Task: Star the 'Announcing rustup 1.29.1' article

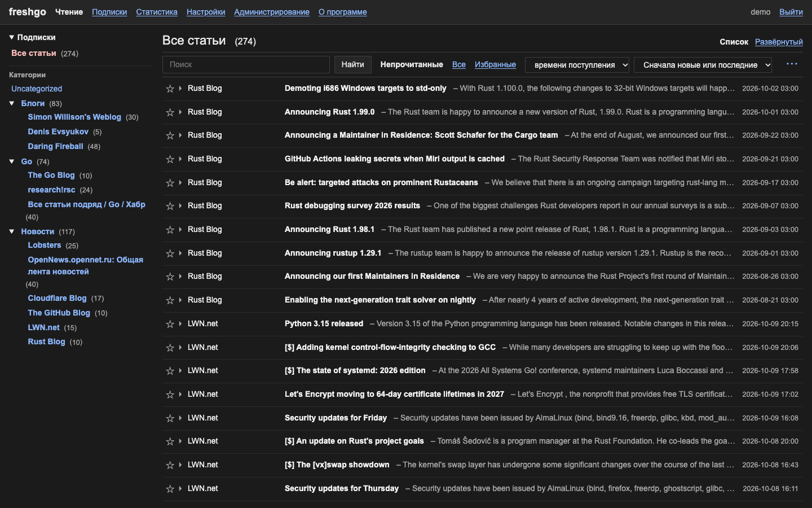Action: (x=170, y=253)
